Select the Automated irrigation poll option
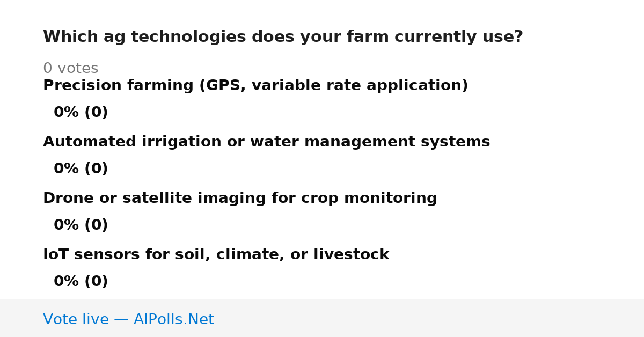 pyautogui.click(x=266, y=142)
